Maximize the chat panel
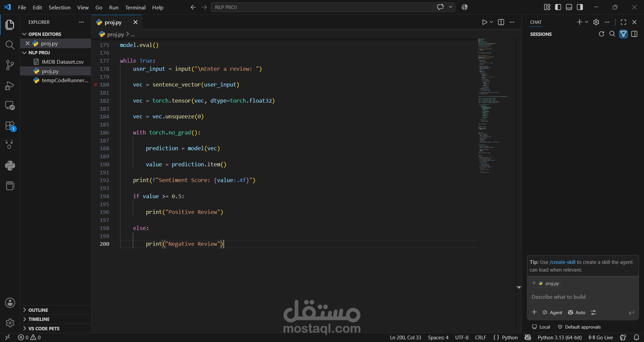 coord(624,22)
